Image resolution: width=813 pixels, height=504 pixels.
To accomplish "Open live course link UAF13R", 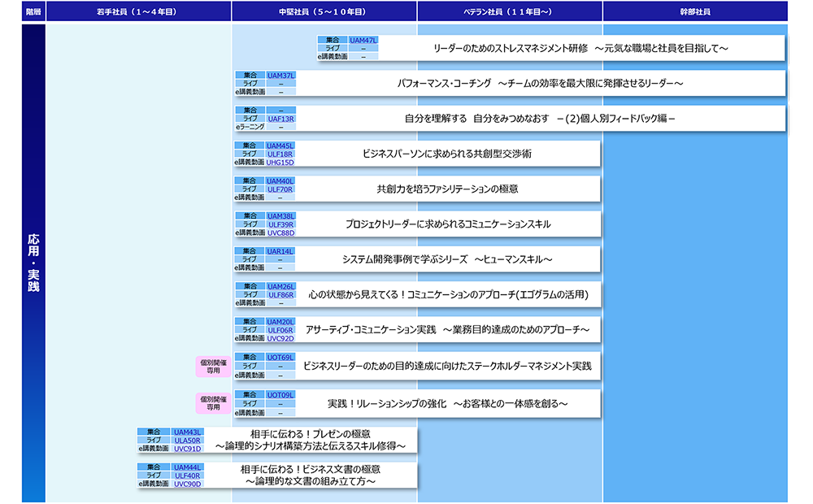I will click(x=280, y=118).
